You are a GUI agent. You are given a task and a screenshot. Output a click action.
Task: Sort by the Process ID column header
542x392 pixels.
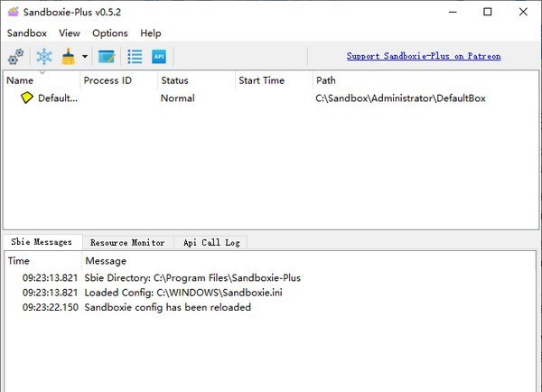[x=119, y=80]
